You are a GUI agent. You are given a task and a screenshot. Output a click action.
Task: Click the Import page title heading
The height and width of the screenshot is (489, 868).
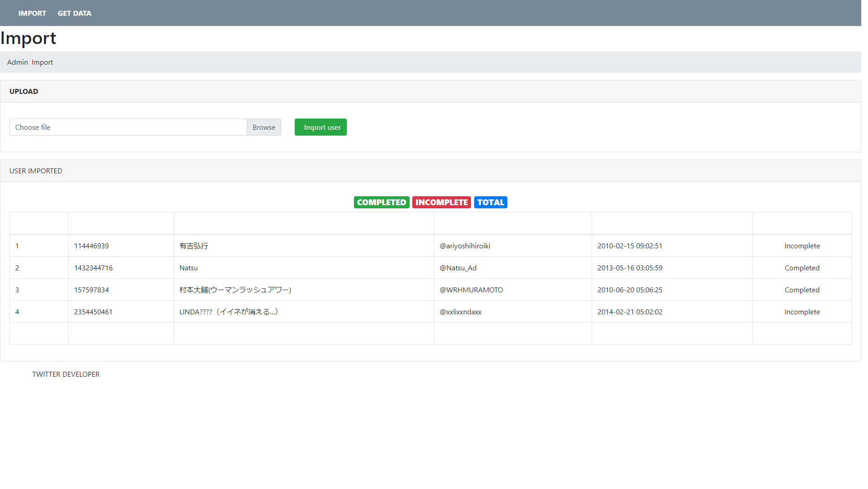[28, 38]
